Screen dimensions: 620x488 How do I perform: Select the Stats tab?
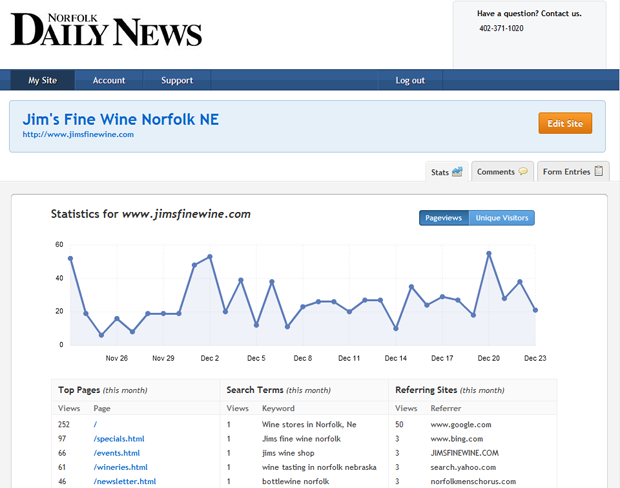(446, 172)
